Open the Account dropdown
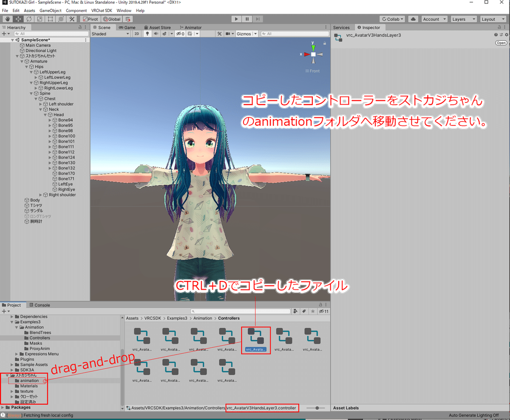 coord(433,19)
